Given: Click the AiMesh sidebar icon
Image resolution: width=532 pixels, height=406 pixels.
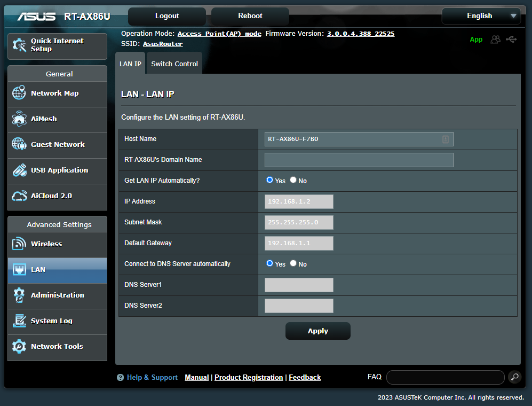Looking at the screenshot, I should tap(19, 119).
